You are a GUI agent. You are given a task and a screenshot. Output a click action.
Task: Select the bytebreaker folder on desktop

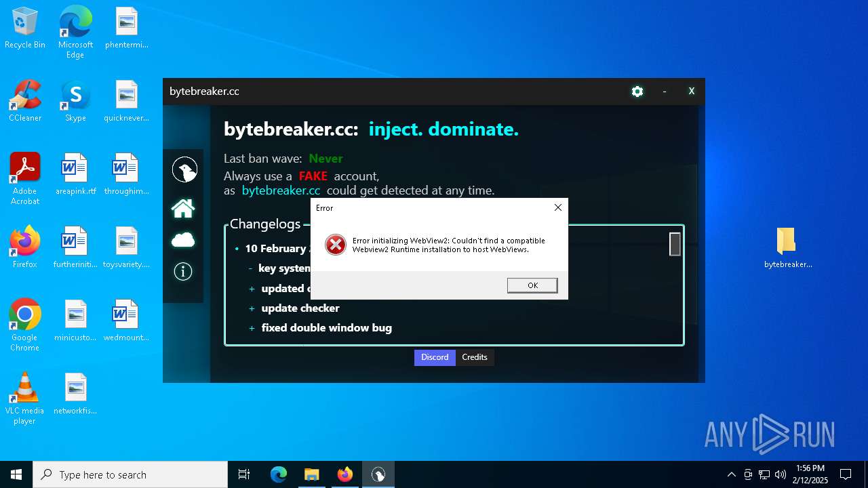(x=787, y=248)
